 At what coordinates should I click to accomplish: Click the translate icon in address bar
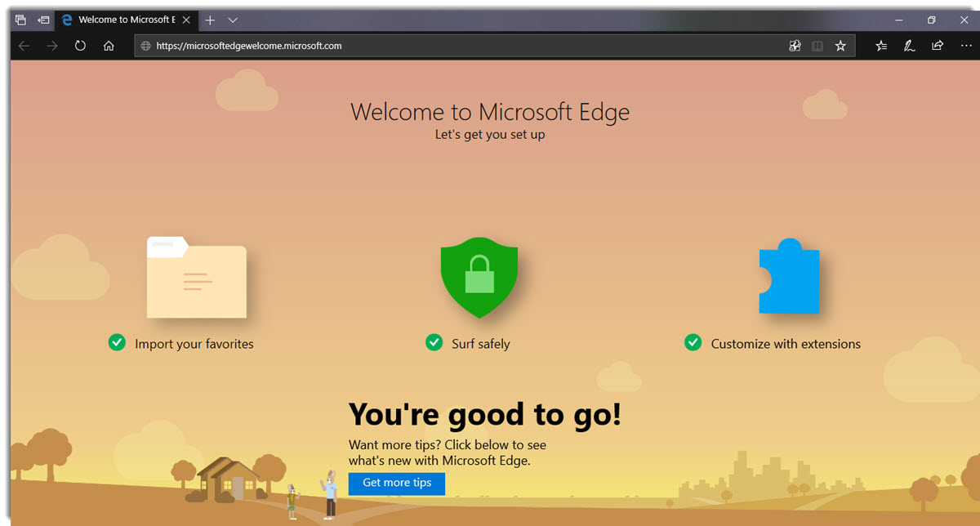pos(795,46)
